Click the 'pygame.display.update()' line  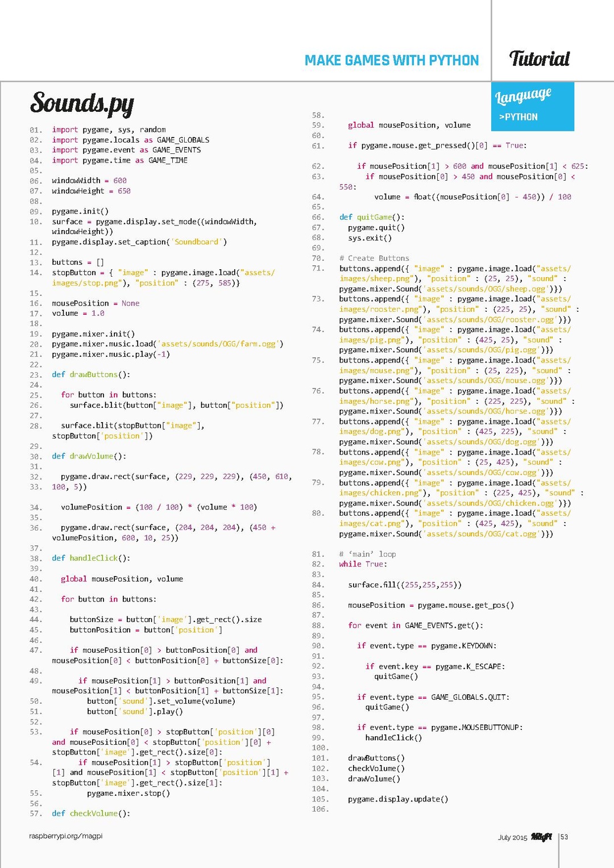click(398, 799)
